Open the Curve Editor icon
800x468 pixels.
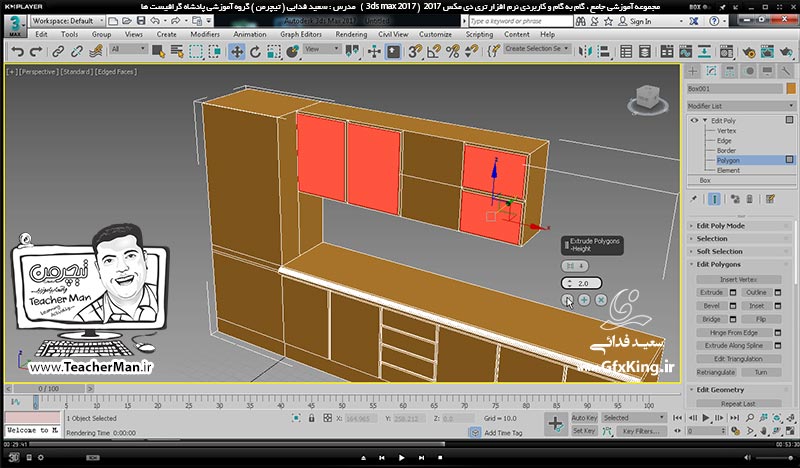tap(685, 52)
